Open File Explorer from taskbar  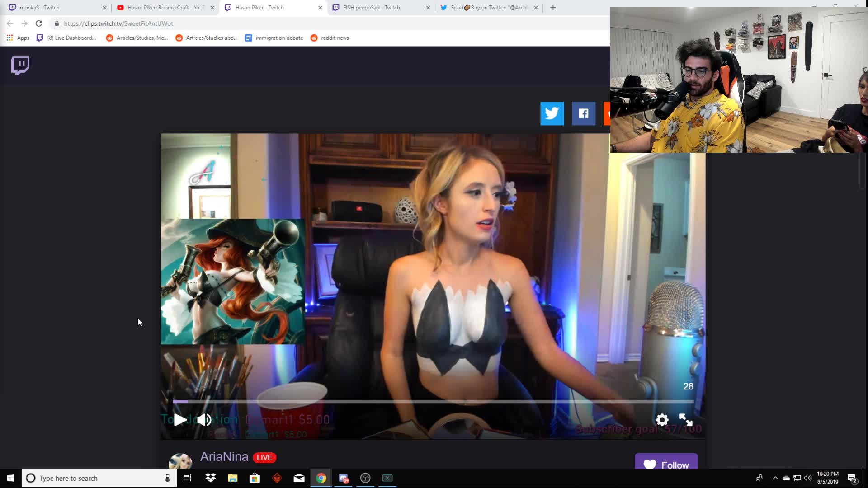pos(232,478)
